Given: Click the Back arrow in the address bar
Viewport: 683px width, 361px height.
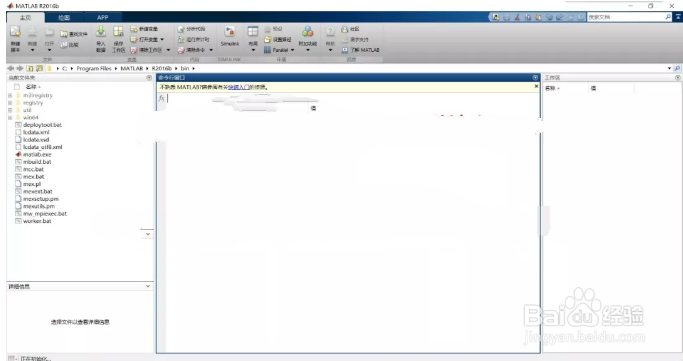Looking at the screenshot, I should (11, 68).
